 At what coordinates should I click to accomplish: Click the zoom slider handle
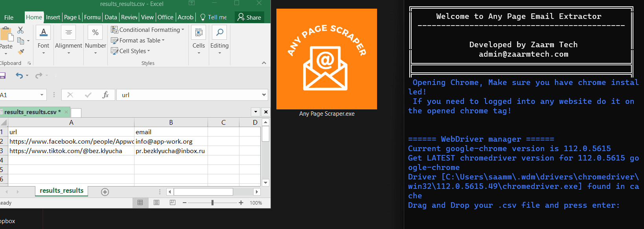click(x=212, y=203)
